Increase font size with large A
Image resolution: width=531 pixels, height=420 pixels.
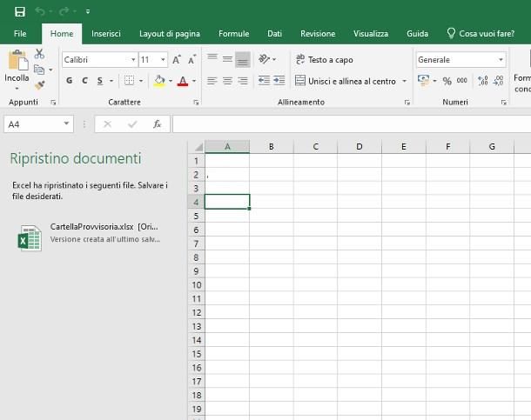point(177,60)
